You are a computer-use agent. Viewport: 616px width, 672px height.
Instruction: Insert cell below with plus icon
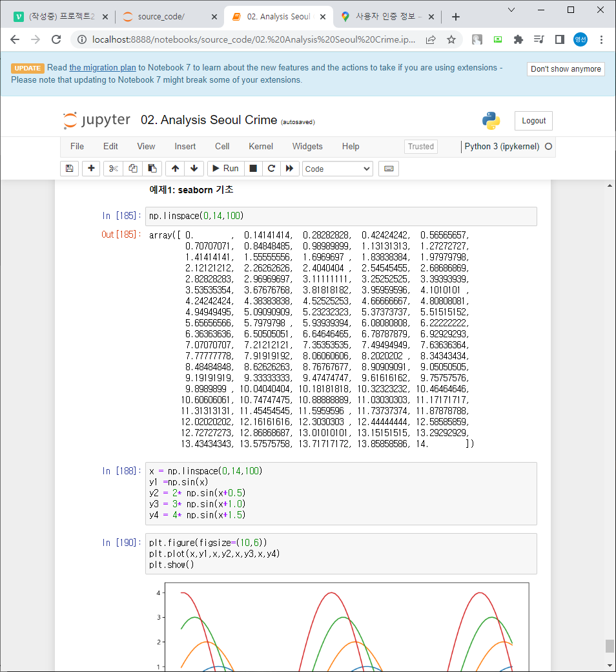[x=91, y=169]
